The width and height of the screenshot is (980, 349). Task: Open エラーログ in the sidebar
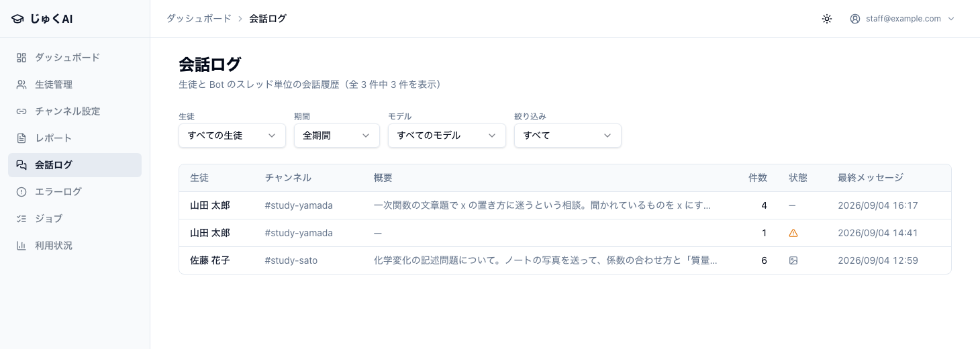75,192
